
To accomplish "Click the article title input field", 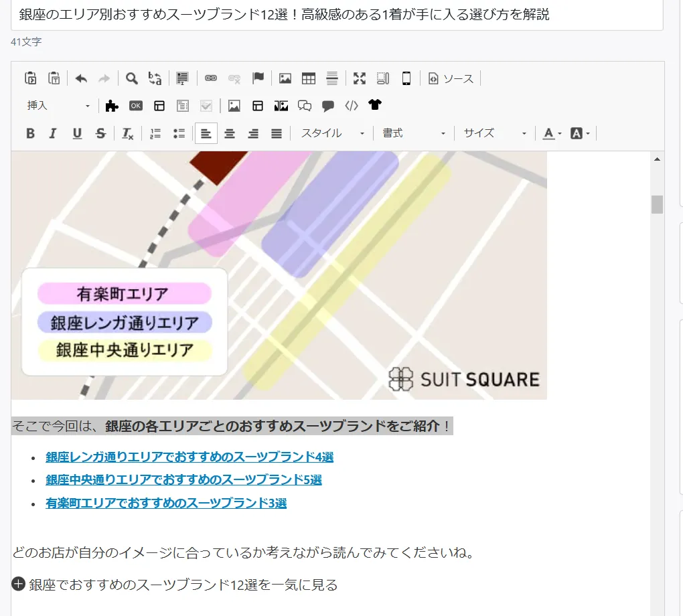I will pos(337,15).
